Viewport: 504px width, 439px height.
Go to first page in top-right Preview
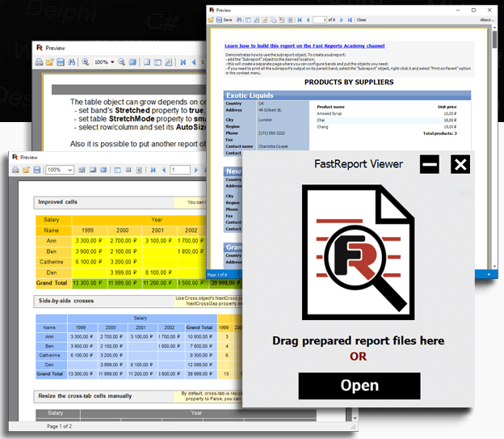click(300, 20)
